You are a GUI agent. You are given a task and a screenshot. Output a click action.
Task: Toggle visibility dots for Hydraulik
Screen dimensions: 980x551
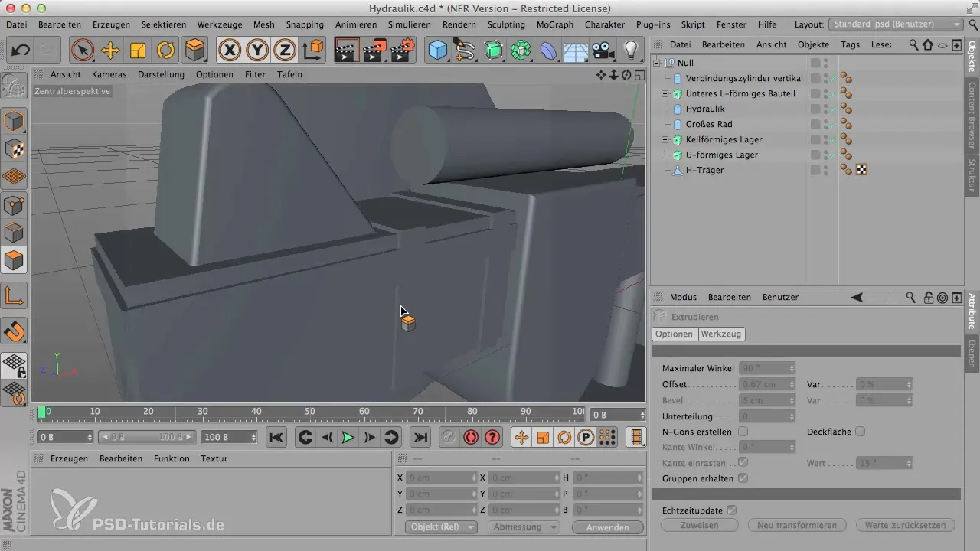tap(825, 109)
